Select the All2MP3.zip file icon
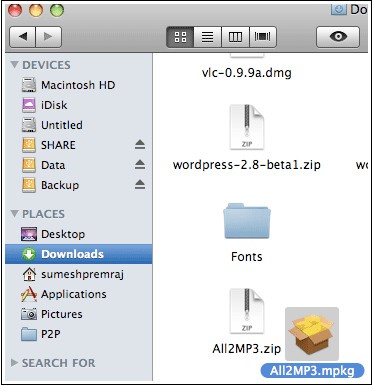Screen dimensions: 372x386 point(247,311)
